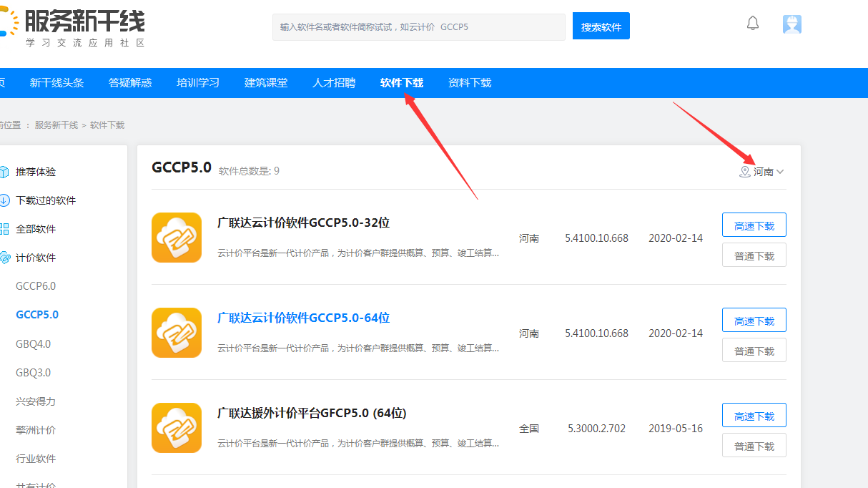Click the location pin icon beside 河南

(x=745, y=172)
